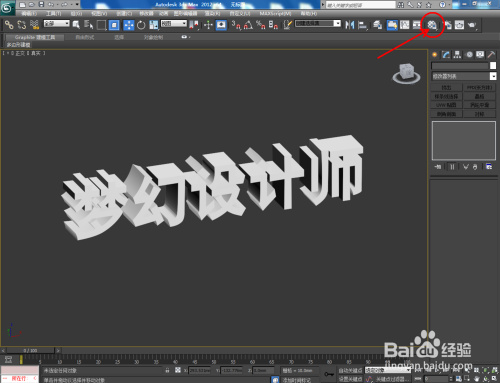
Task: Switch to the Hierarchy command panel tab
Action: pos(457,55)
